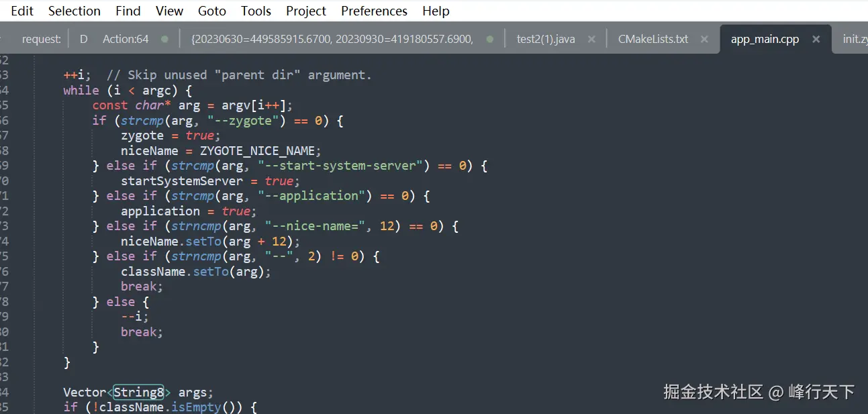The image size is (868, 414).
Task: Click the '--i;' line
Action: click(x=135, y=317)
